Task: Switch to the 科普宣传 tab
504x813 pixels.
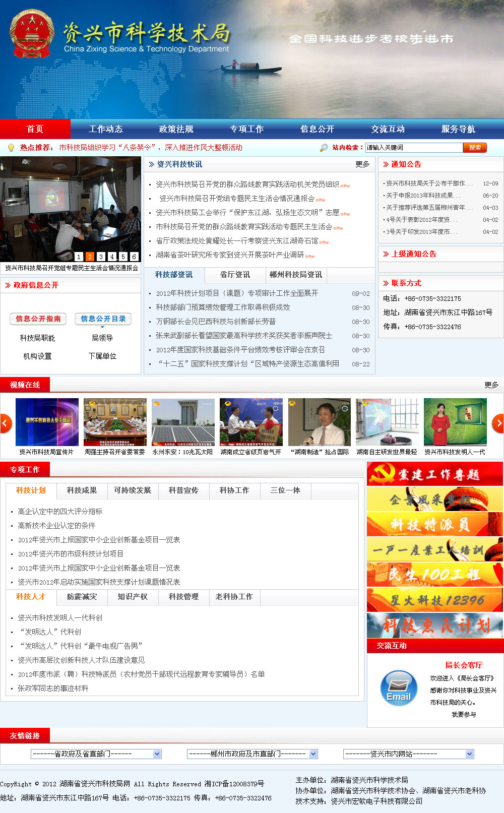Action: (183, 490)
